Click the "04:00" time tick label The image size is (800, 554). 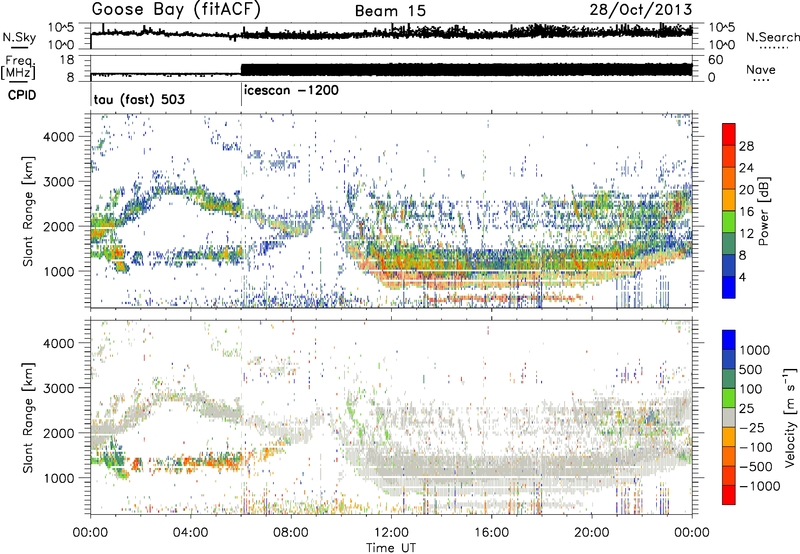click(190, 533)
